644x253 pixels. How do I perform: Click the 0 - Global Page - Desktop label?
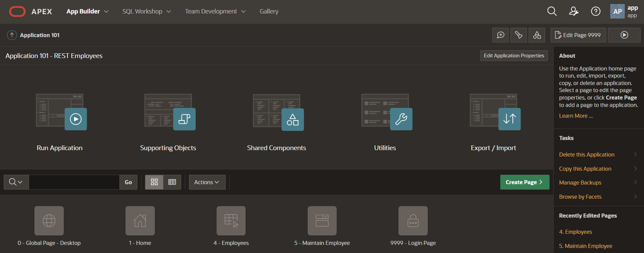tap(49, 243)
